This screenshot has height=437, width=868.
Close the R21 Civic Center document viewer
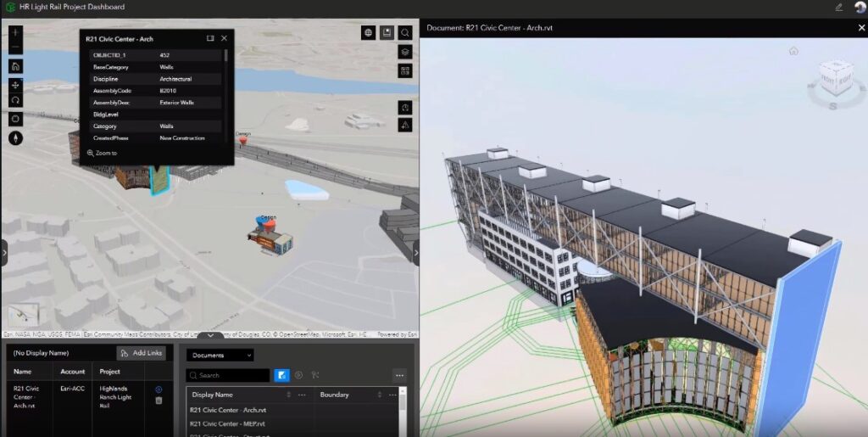pos(861,28)
